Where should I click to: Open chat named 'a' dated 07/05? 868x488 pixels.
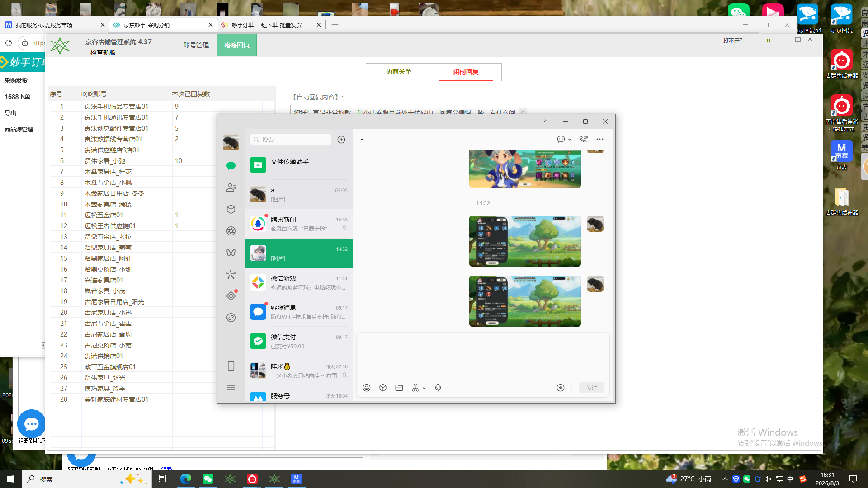coord(299,194)
